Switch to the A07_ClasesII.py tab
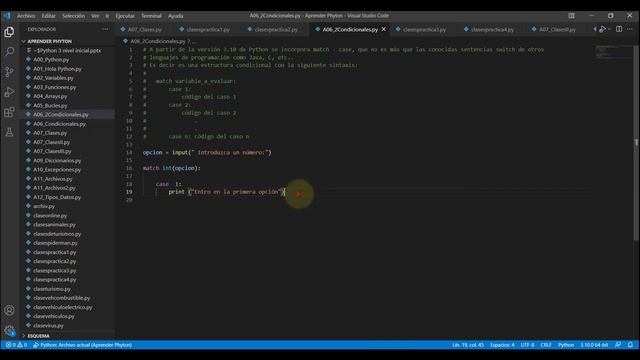 [x=557, y=29]
